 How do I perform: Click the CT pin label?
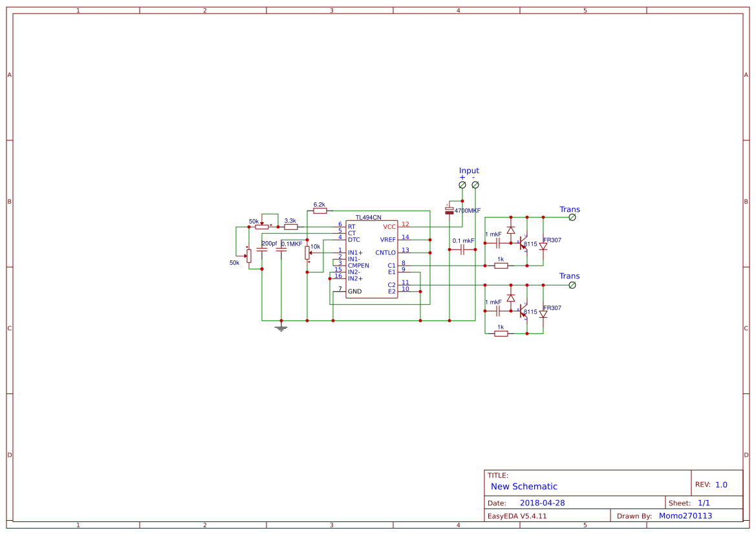pos(351,233)
